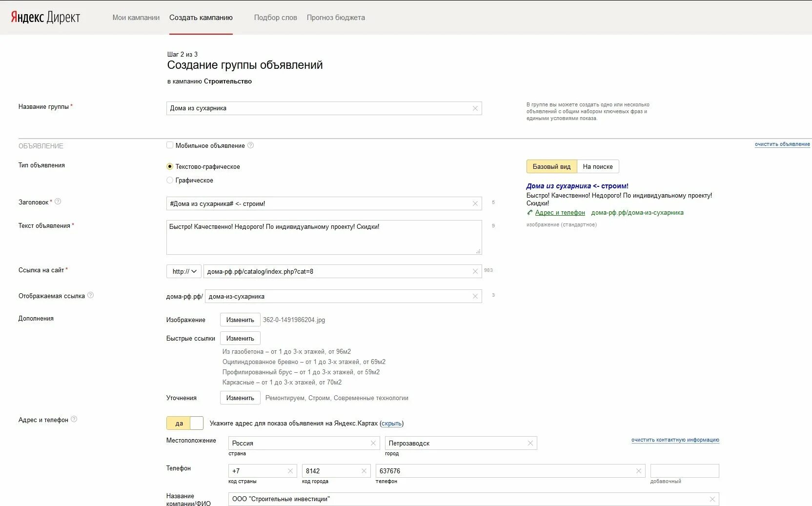The image size is (812, 506).
Task: Click the скрыть link for address section
Action: point(391,424)
